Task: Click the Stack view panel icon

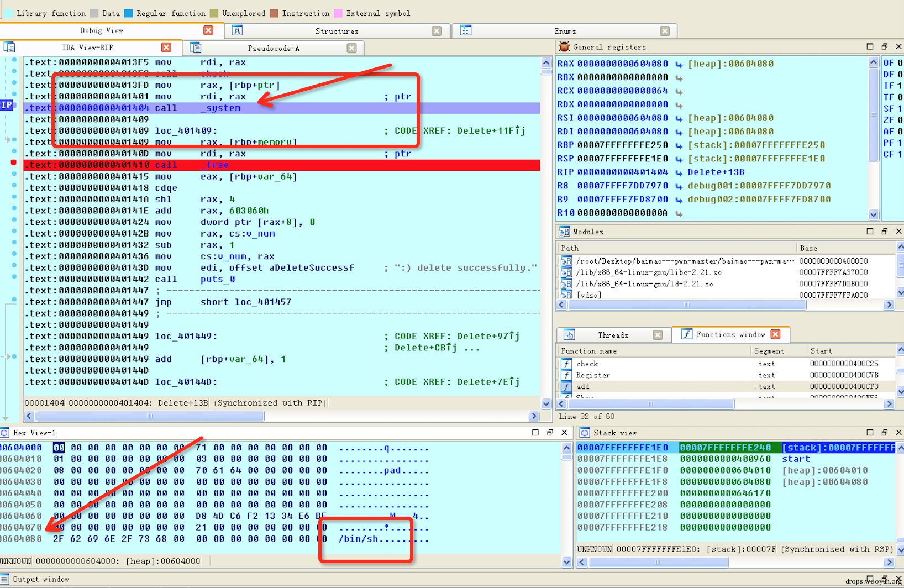Action: pos(585,433)
